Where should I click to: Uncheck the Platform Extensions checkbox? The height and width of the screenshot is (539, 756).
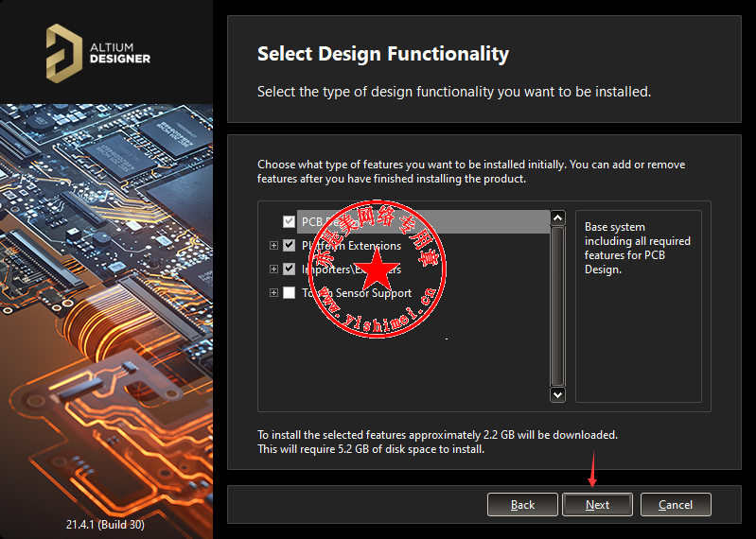point(289,245)
